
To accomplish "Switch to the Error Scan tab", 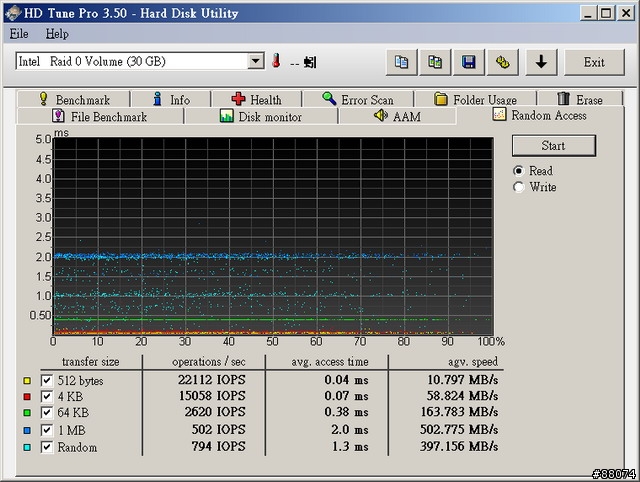I will [358, 99].
